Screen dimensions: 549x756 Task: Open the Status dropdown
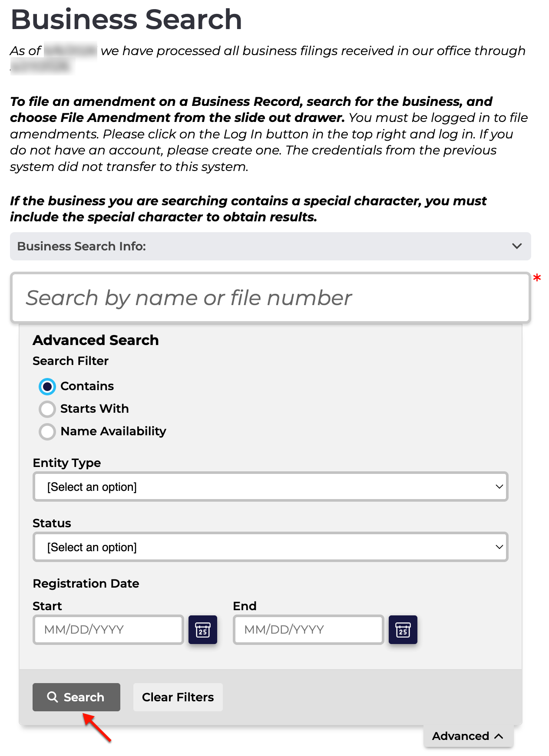[271, 547]
